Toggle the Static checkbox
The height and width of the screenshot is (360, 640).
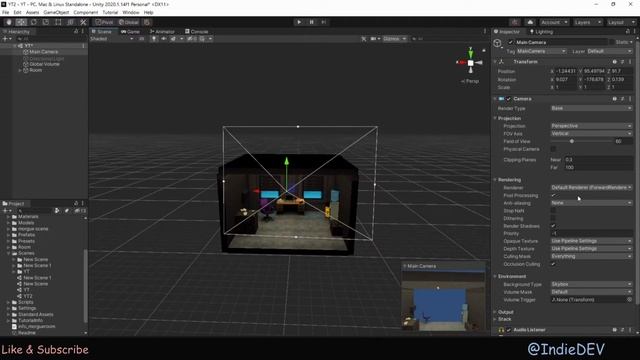612,42
